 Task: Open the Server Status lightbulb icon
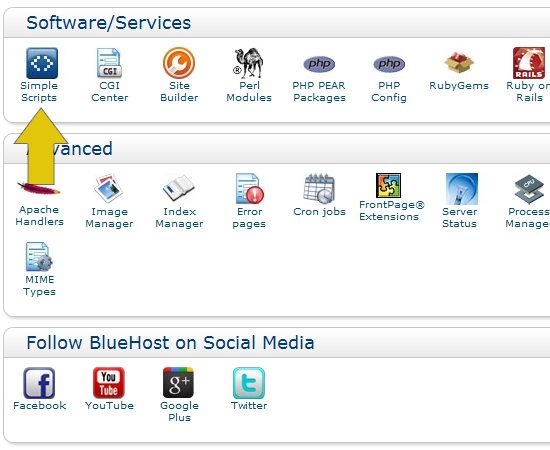[x=462, y=188]
